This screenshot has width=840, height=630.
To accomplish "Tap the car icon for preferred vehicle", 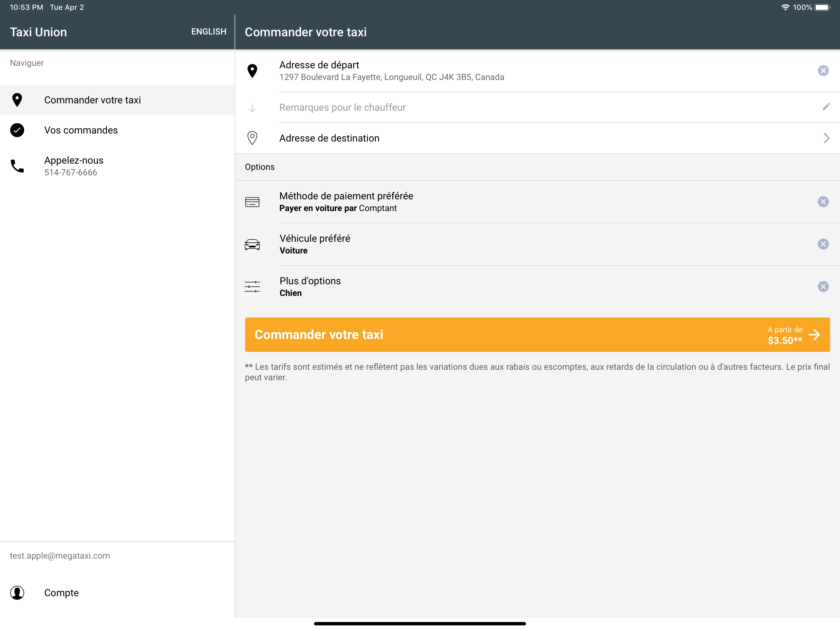I will (252, 244).
